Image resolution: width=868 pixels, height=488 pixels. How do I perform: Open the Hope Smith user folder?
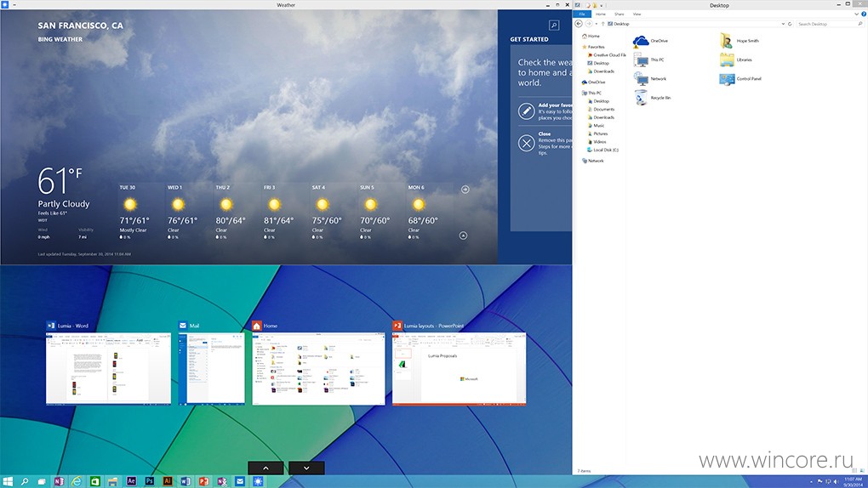[740, 41]
